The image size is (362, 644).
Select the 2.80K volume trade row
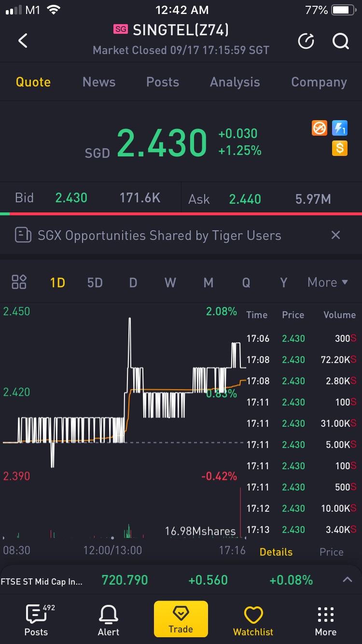coord(302,381)
